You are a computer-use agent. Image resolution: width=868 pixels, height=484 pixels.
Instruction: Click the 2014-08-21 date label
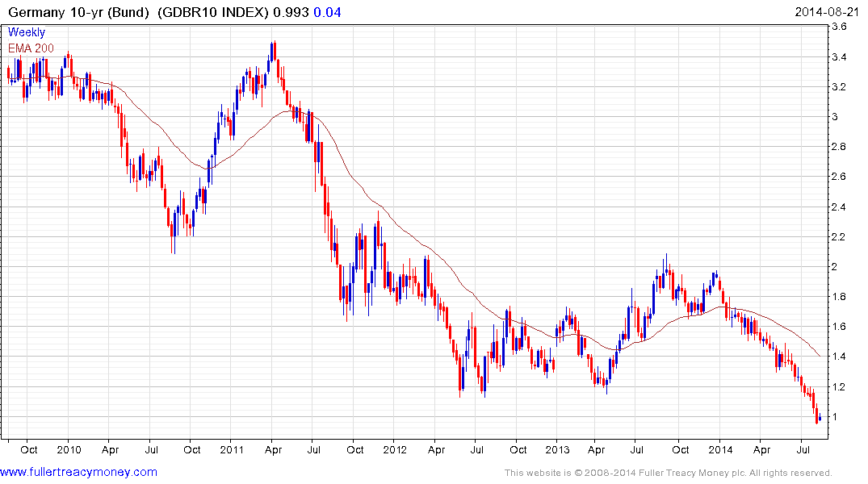(827, 11)
